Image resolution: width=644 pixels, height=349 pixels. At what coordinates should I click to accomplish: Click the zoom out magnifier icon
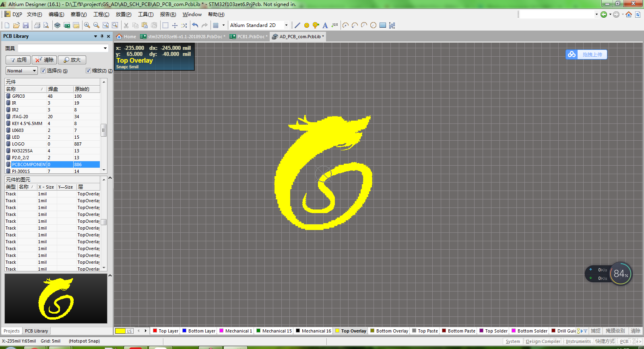click(x=96, y=25)
